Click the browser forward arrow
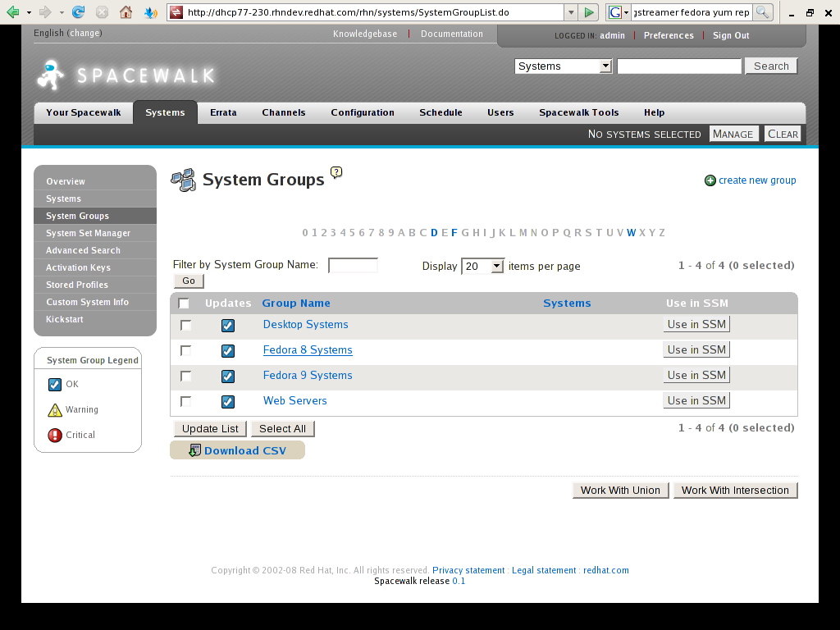This screenshot has width=840, height=630. tap(46, 11)
